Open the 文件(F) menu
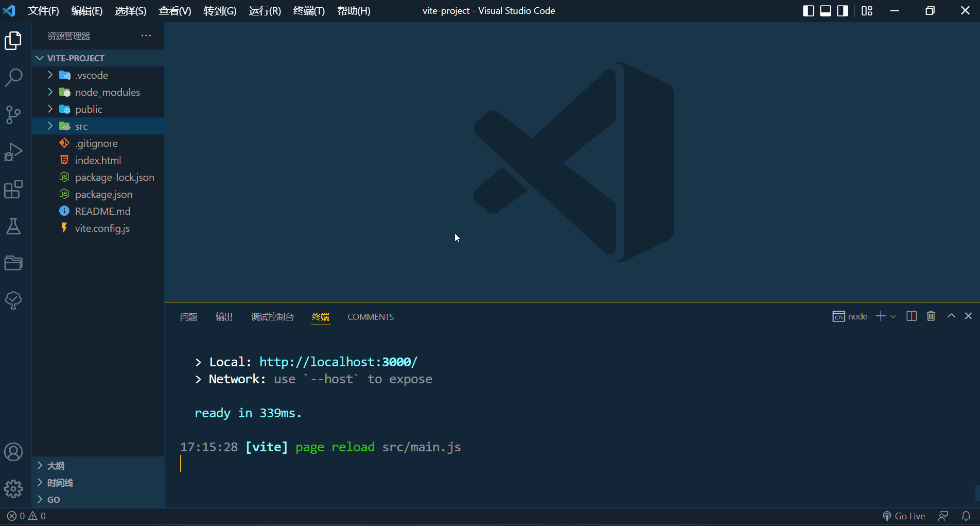This screenshot has height=526, width=980. [43, 11]
